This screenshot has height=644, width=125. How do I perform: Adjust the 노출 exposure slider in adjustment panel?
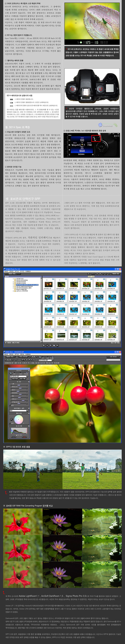(19, 385)
